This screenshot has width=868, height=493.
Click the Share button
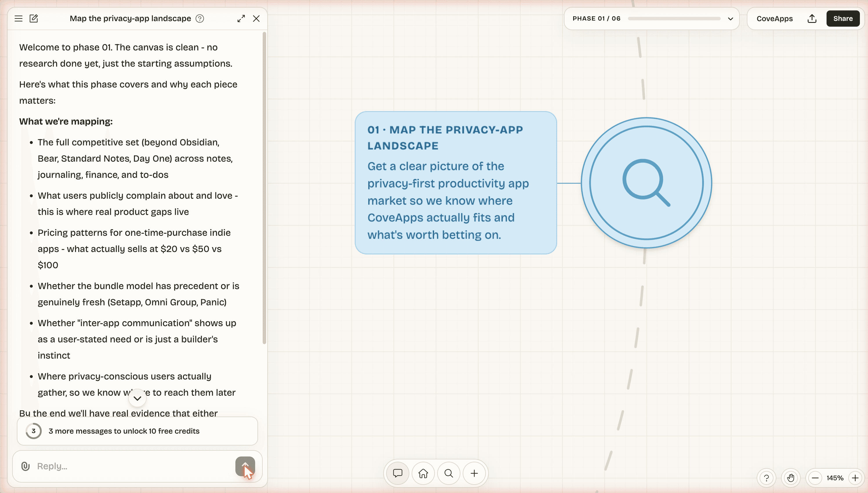843,19
